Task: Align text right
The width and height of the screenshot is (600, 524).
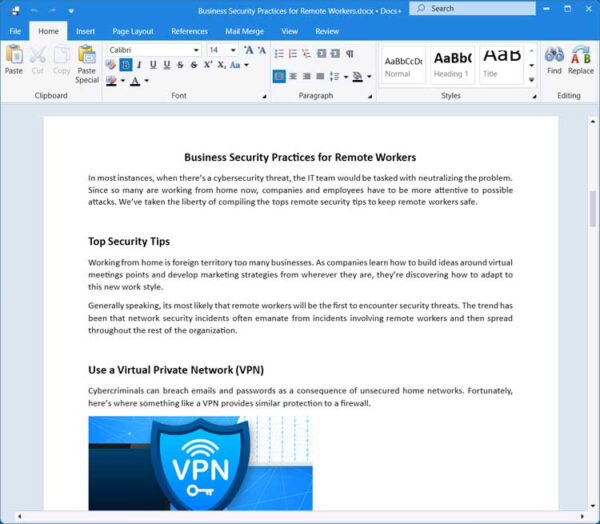Action: [307, 77]
